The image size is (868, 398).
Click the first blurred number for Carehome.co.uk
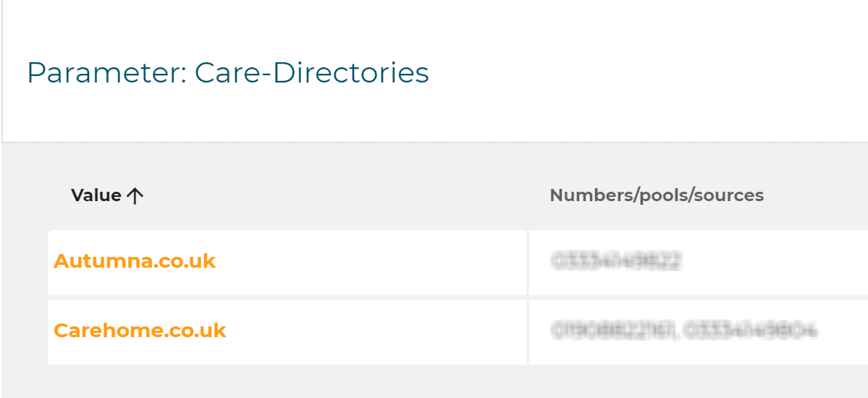click(x=612, y=331)
